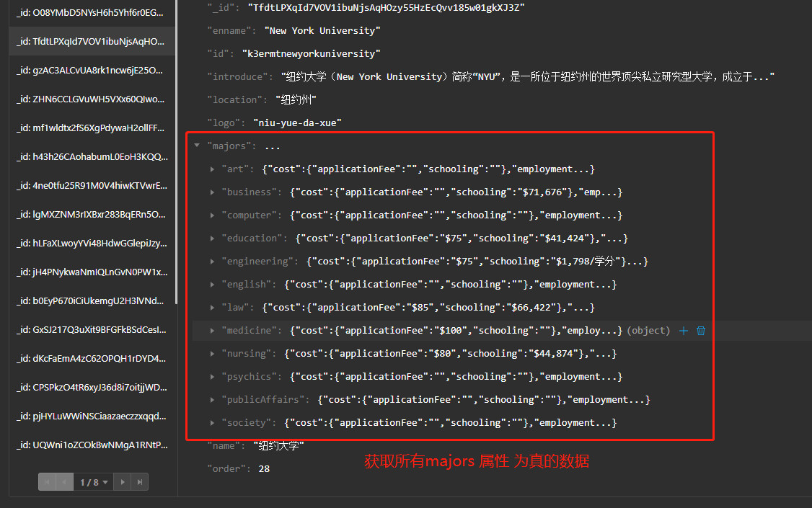Jump to the last page of records
Viewport: 812px width, 508px height.
click(x=140, y=481)
